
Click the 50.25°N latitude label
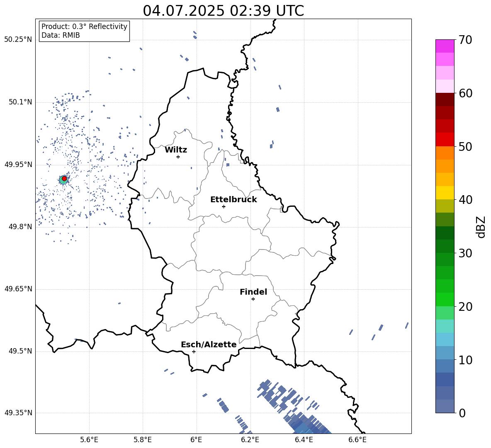click(x=18, y=40)
